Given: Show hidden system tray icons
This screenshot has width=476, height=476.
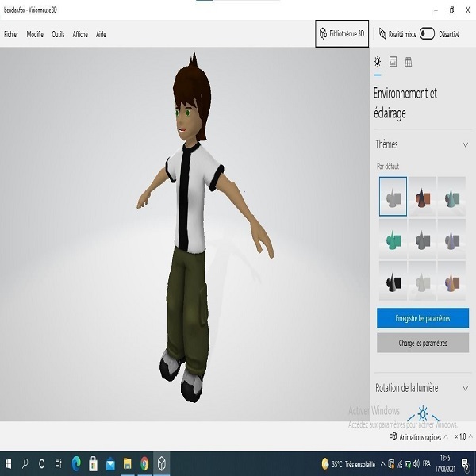Looking at the screenshot, I should tap(383, 464).
